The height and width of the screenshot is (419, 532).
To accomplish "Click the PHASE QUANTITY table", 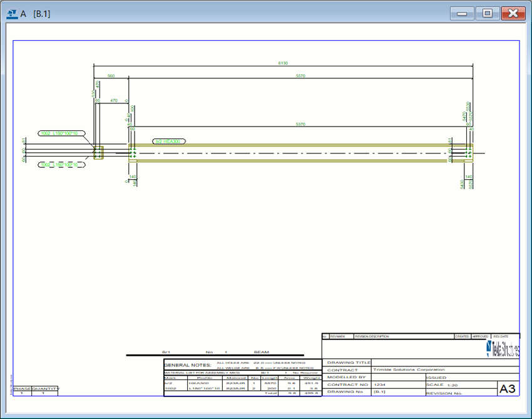I will click(x=36, y=391).
